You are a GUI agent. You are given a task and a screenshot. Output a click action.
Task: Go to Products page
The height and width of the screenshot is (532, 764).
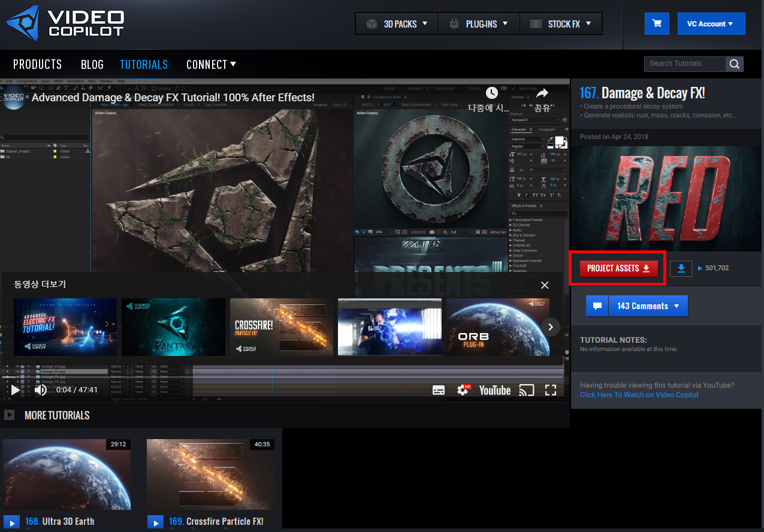tap(37, 64)
